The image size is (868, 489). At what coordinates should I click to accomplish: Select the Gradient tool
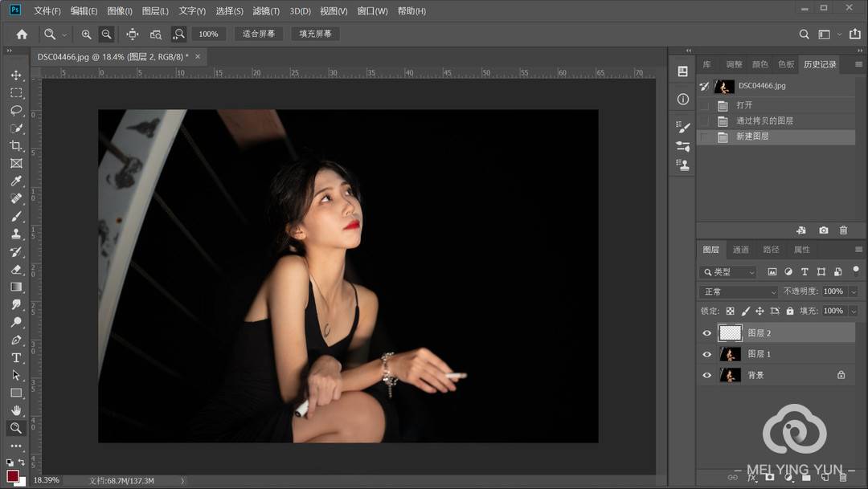(16, 287)
